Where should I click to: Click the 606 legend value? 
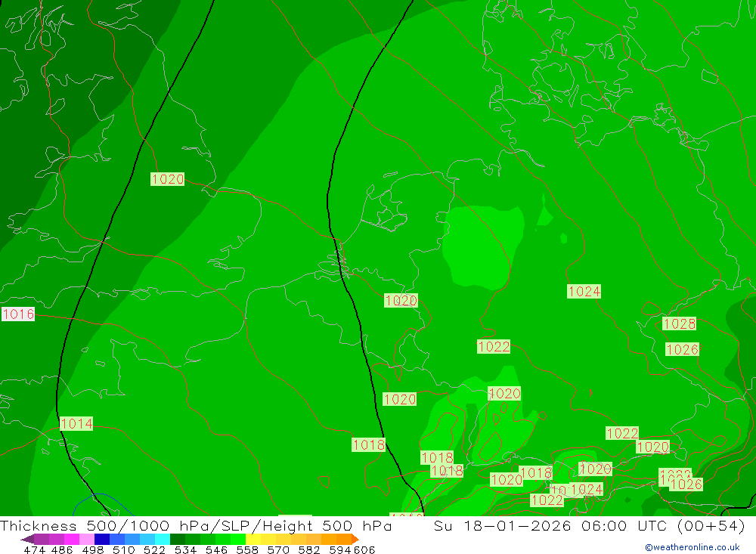click(364, 549)
